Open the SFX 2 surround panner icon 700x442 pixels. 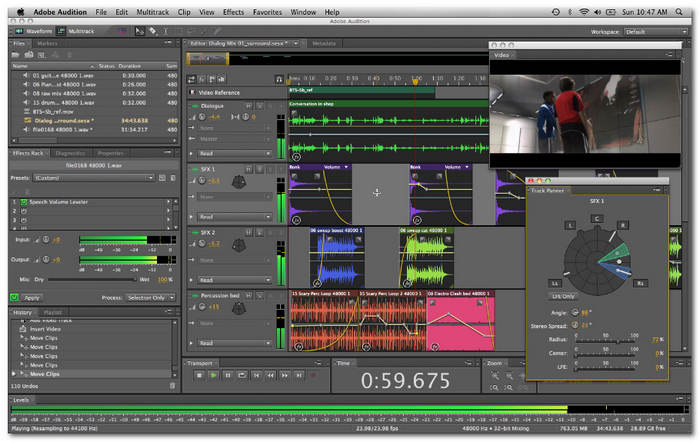tap(239, 245)
